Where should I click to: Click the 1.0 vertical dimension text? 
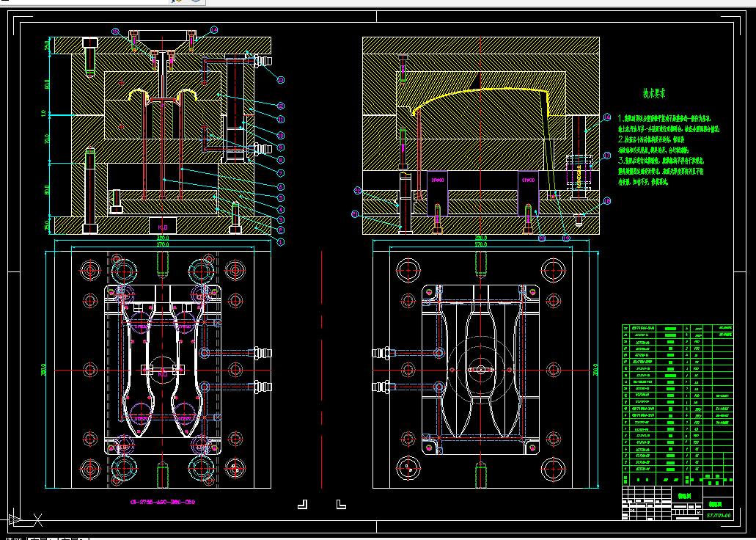(44, 114)
